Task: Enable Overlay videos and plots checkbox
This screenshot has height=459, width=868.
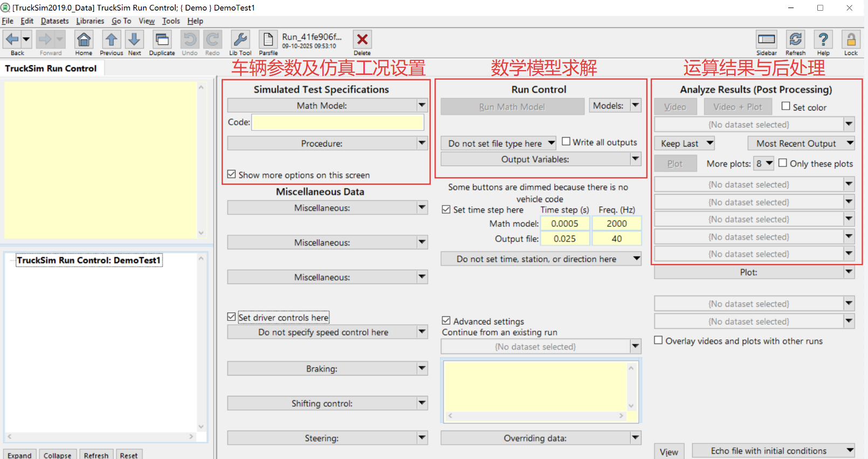Action: click(658, 340)
